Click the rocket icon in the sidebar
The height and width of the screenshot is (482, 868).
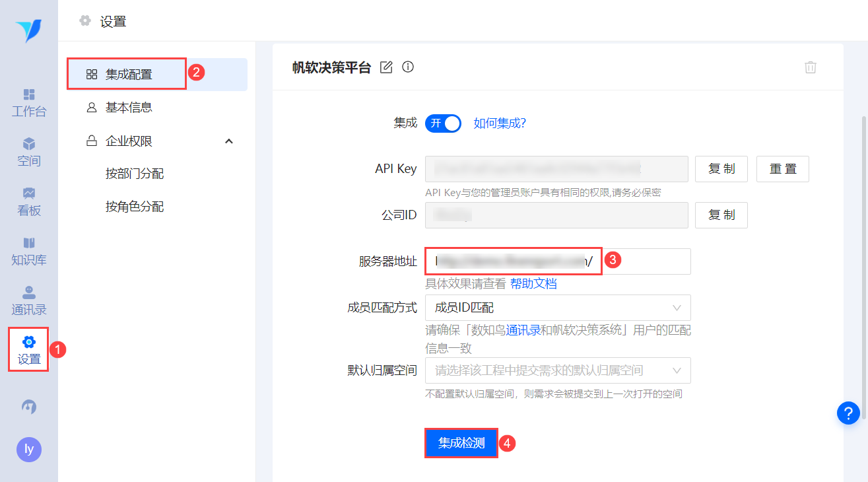point(29,407)
